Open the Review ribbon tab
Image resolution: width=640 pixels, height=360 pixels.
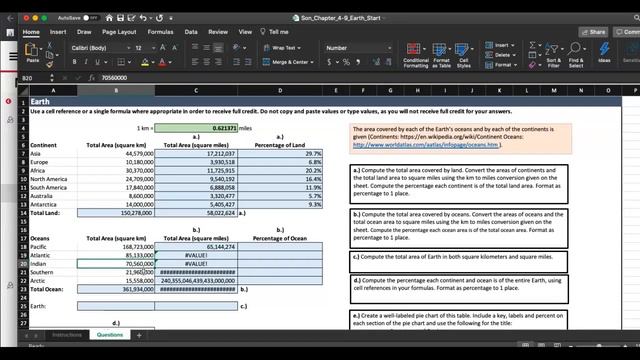pyautogui.click(x=218, y=32)
